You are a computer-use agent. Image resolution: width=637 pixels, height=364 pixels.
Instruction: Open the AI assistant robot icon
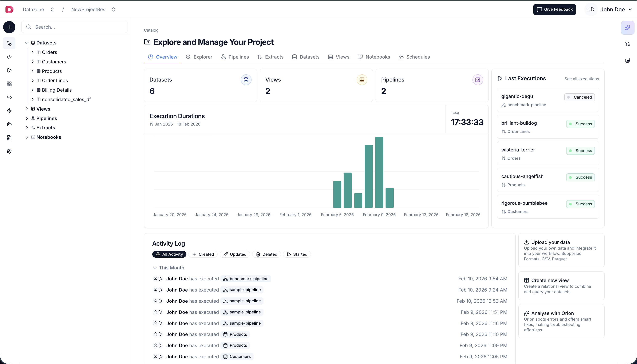pyautogui.click(x=9, y=124)
